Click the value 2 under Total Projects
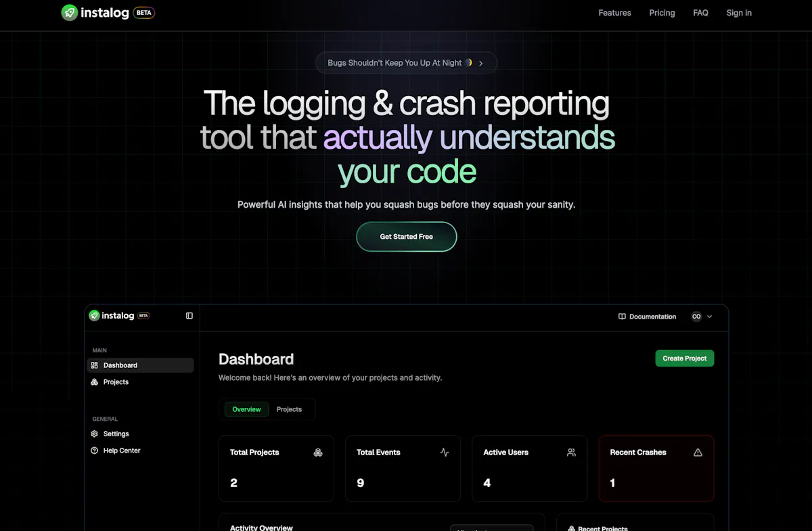 coord(233,483)
